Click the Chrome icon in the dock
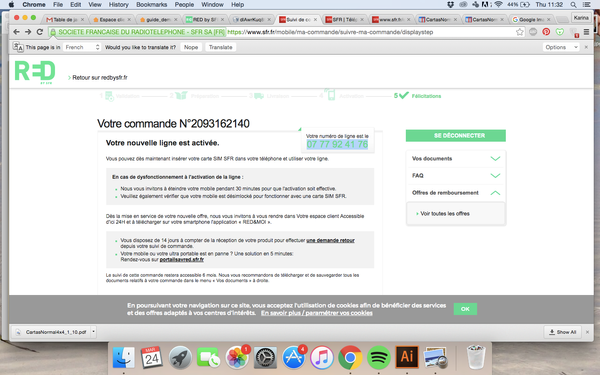Image resolution: width=600 pixels, height=375 pixels. [x=350, y=358]
